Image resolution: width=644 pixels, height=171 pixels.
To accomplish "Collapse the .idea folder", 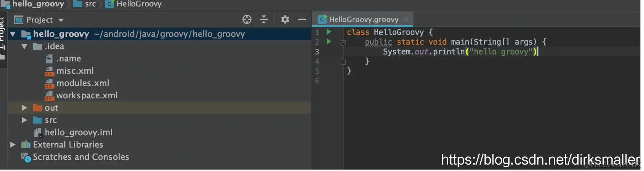I will (x=24, y=46).
